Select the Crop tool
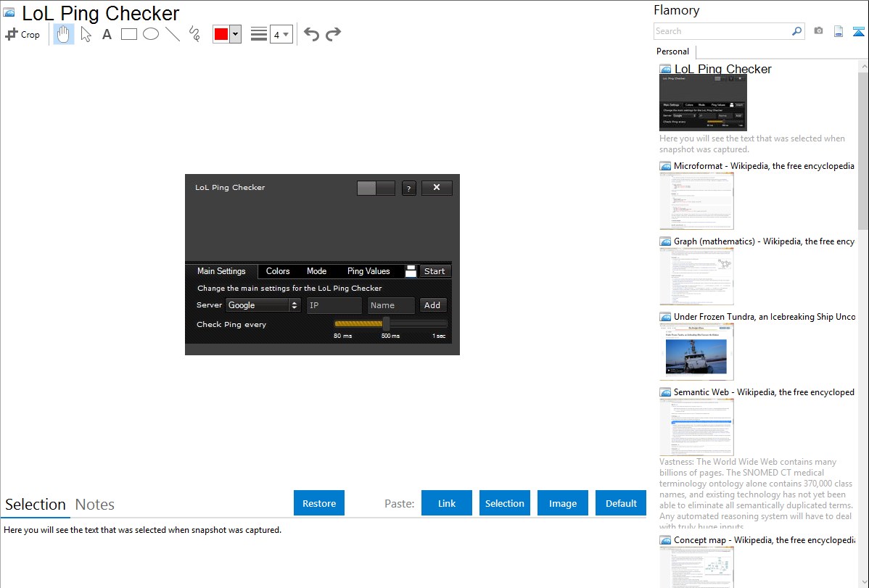869x588 pixels. [22, 34]
